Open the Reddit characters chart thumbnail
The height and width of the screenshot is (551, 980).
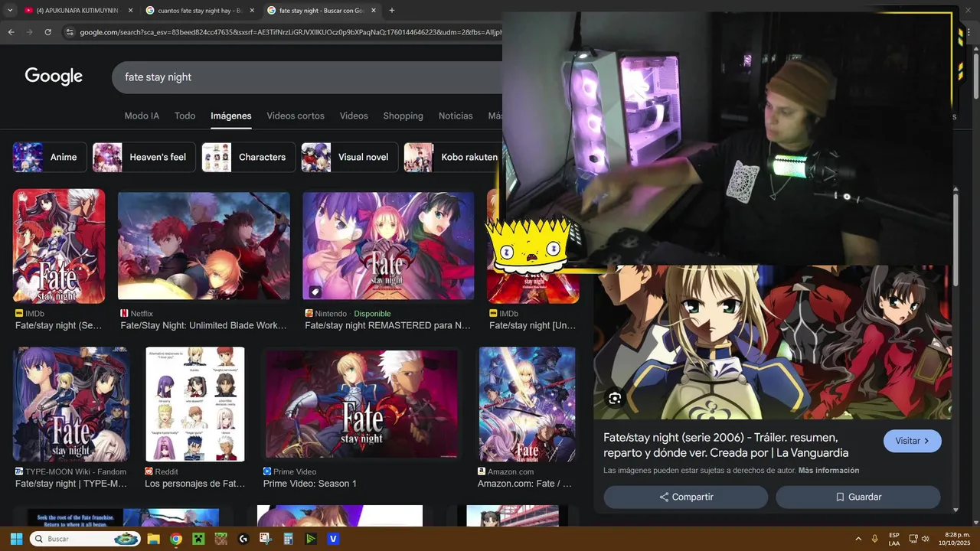click(x=195, y=404)
